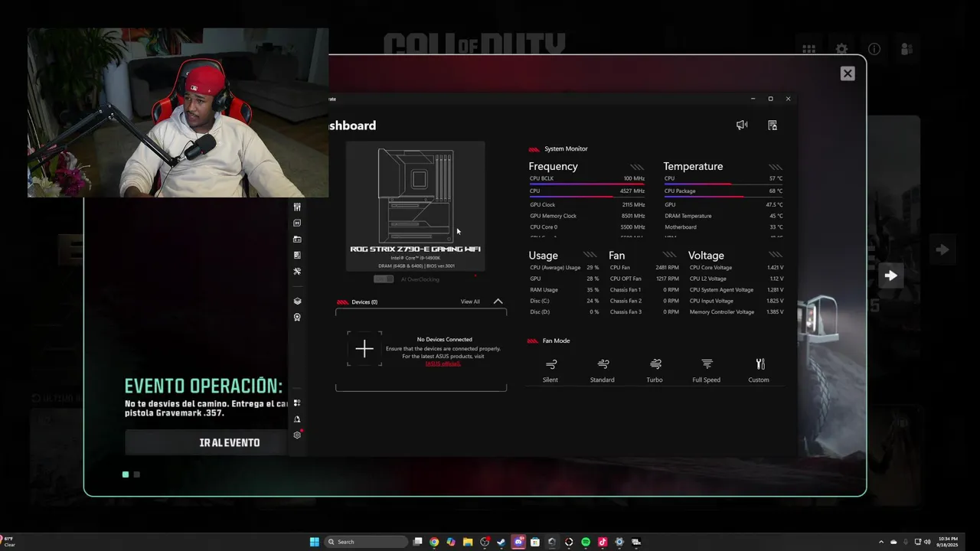Click the DRAM Temperature row
Viewport: 980px width, 551px height.
724,216
